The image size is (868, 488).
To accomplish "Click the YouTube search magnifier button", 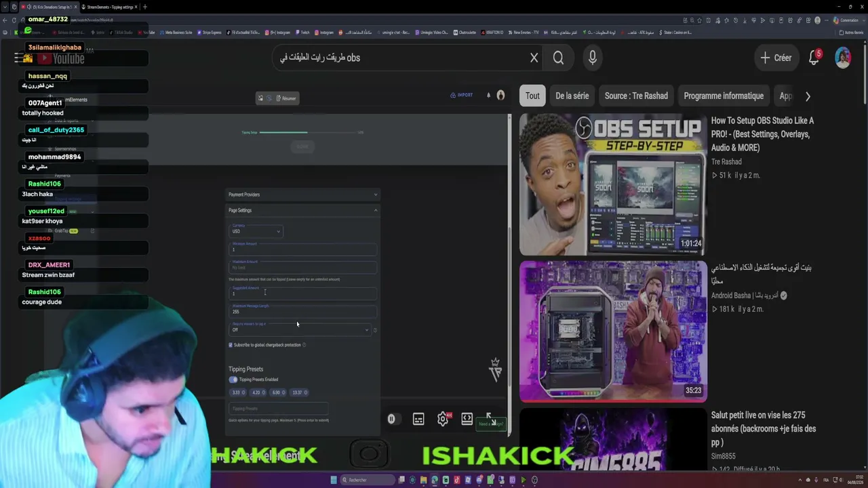I will [x=558, y=58].
